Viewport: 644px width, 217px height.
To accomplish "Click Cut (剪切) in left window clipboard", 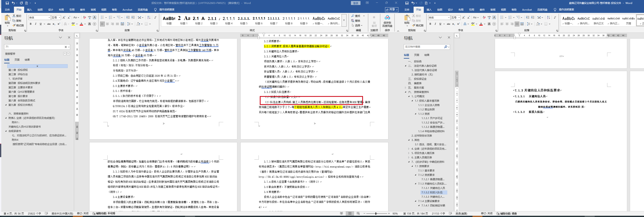I will (x=17, y=16).
